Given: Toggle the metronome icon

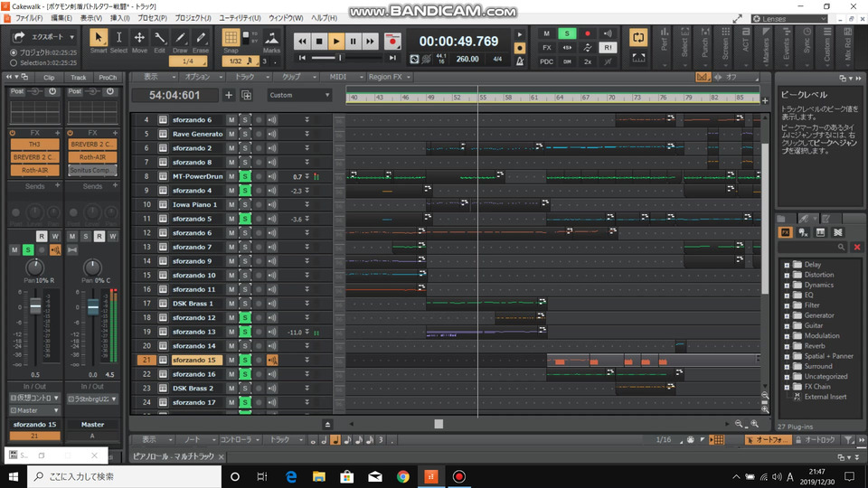Looking at the screenshot, I should tap(520, 61).
